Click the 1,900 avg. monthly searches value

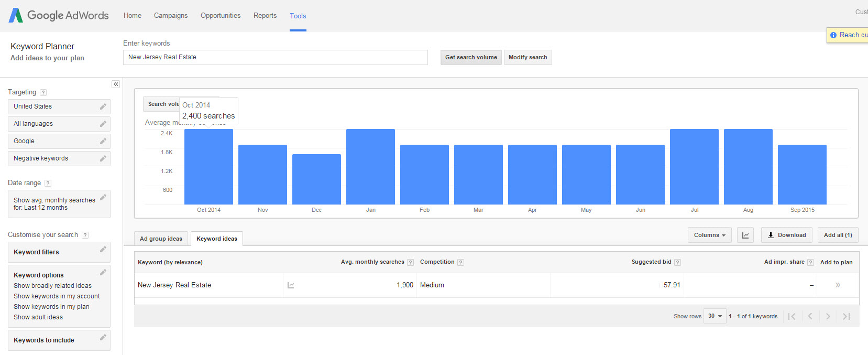click(405, 285)
